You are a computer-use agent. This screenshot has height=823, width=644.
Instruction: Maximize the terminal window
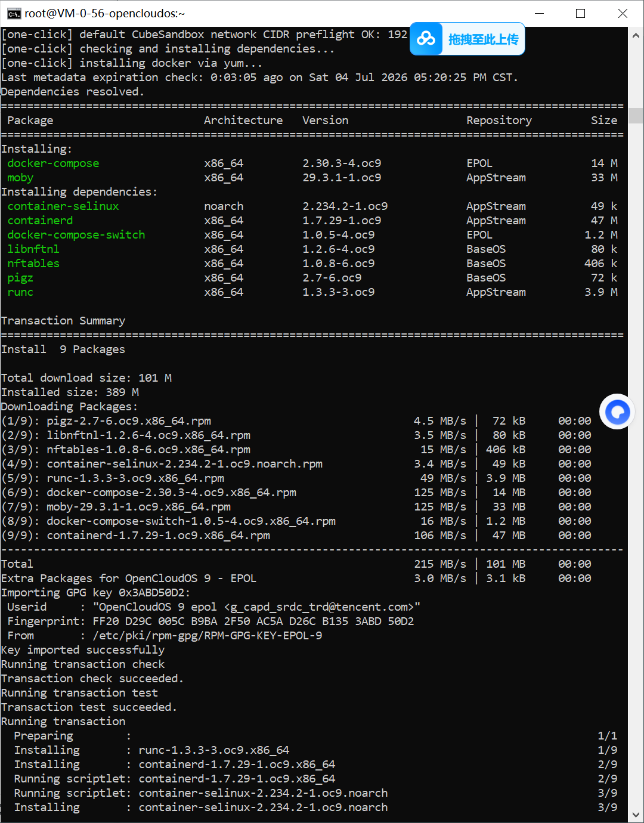click(580, 13)
